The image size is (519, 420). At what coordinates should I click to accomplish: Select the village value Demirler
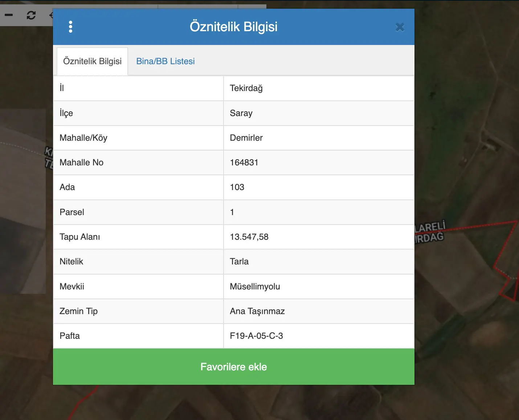click(246, 138)
